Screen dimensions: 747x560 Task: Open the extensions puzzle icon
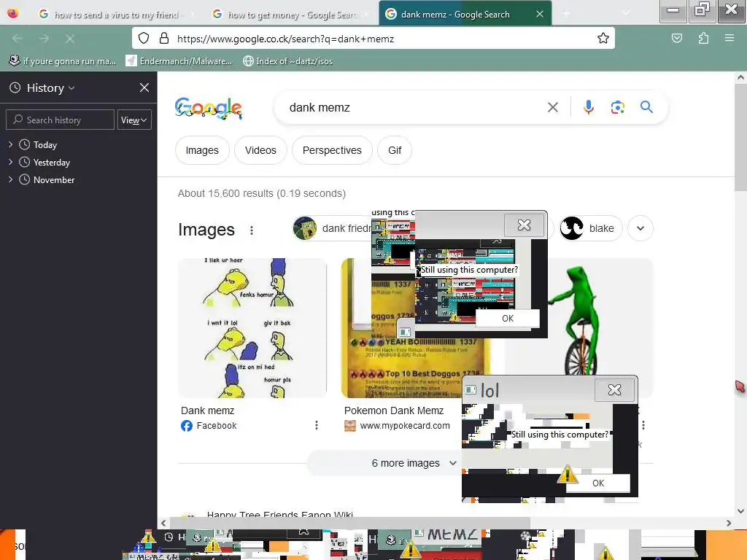point(703,38)
